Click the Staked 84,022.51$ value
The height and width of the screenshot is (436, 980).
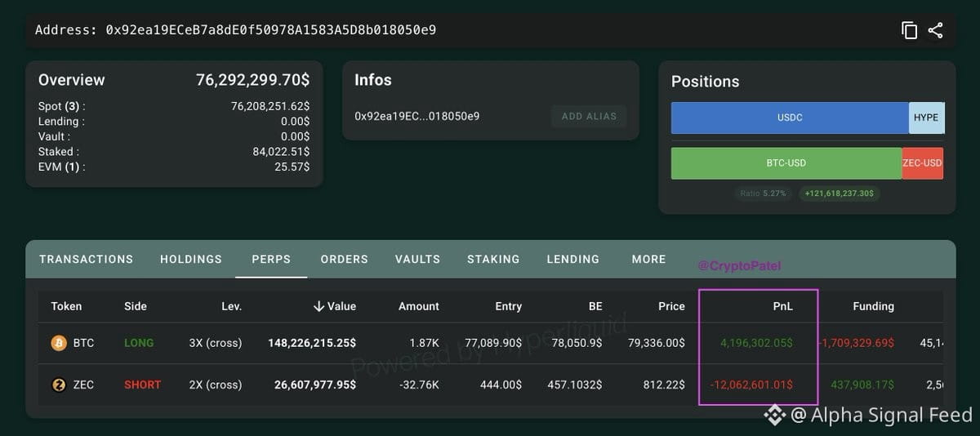[281, 151]
